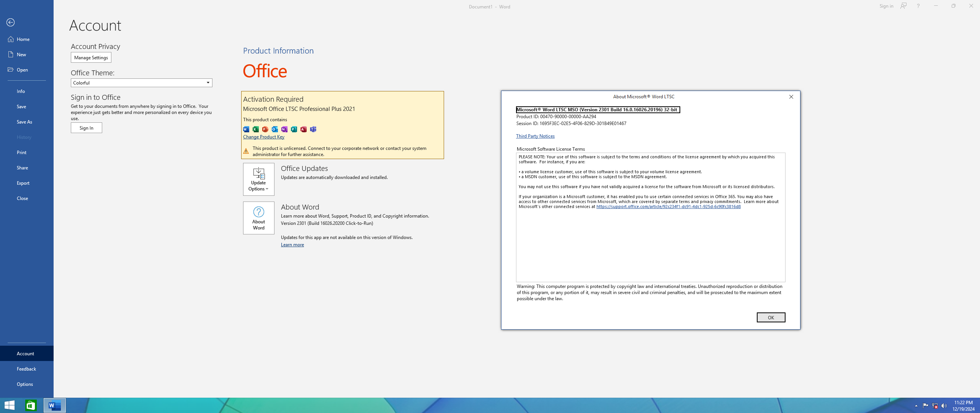
Task: Click the PowerPoint app icon in product list
Action: coord(265,129)
